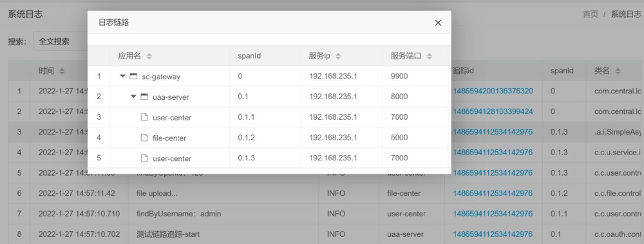Click the 系统日志 page title

click(x=25, y=14)
